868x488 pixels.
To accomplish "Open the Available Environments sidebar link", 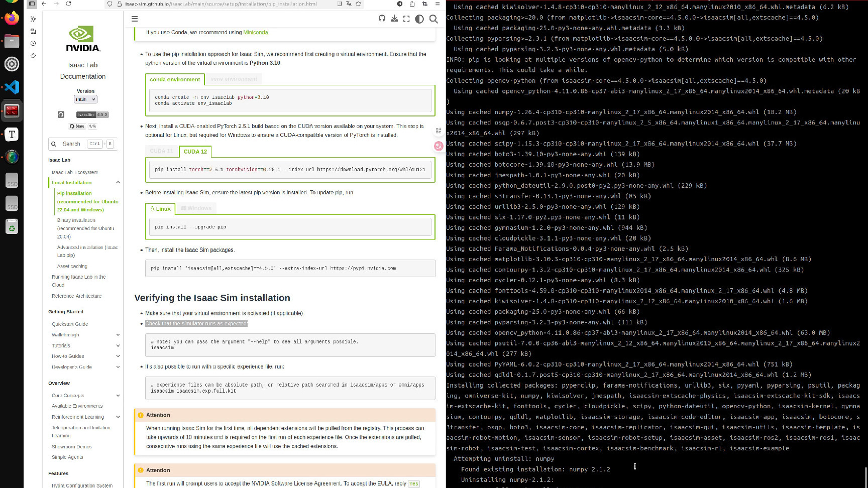I will tap(77, 406).
